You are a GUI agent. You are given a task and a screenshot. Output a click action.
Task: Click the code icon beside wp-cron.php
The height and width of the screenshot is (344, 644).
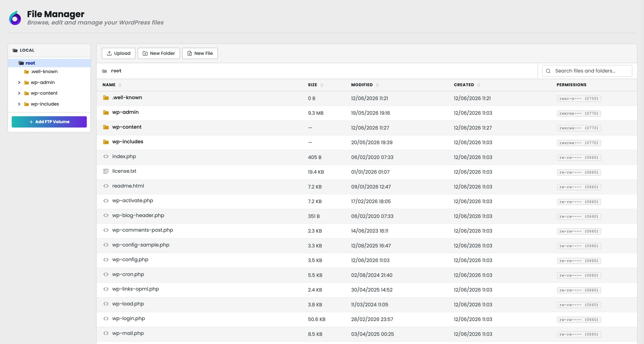(106, 274)
